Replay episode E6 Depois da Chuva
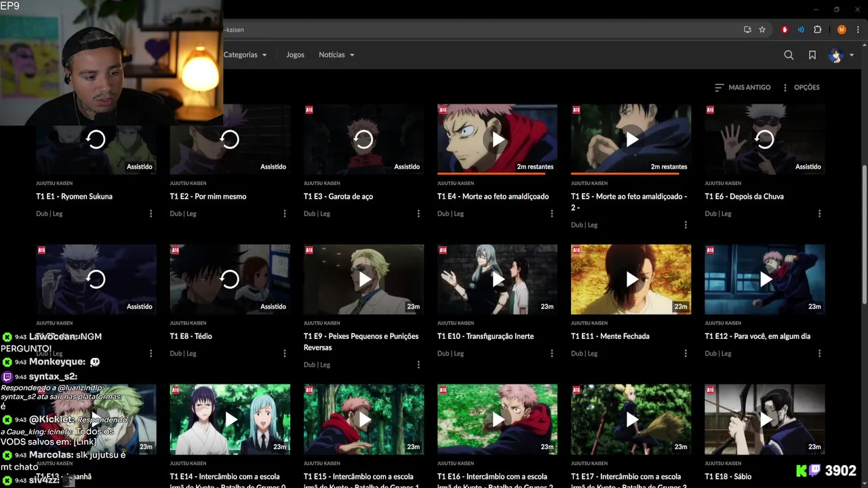This screenshot has width=868, height=488. pyautogui.click(x=765, y=139)
